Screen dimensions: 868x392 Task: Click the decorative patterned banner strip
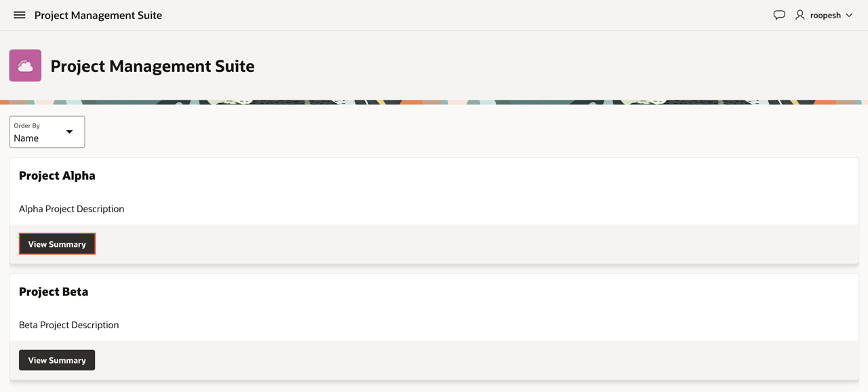[434, 102]
